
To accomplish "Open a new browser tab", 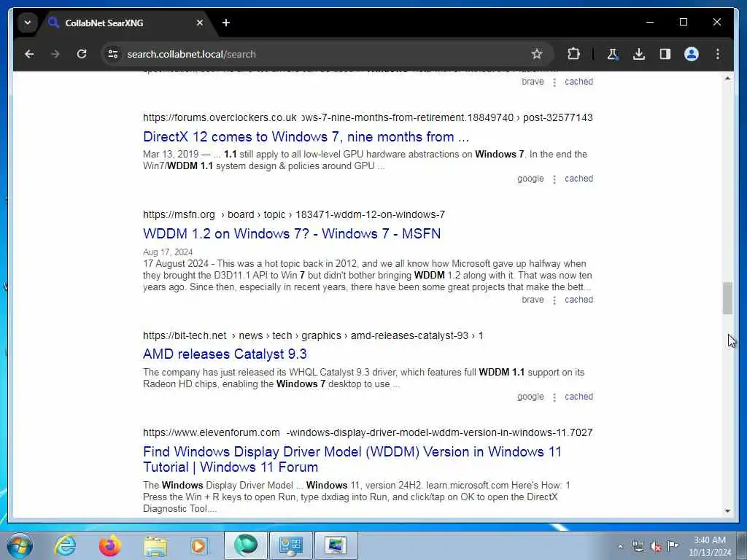I will click(226, 23).
